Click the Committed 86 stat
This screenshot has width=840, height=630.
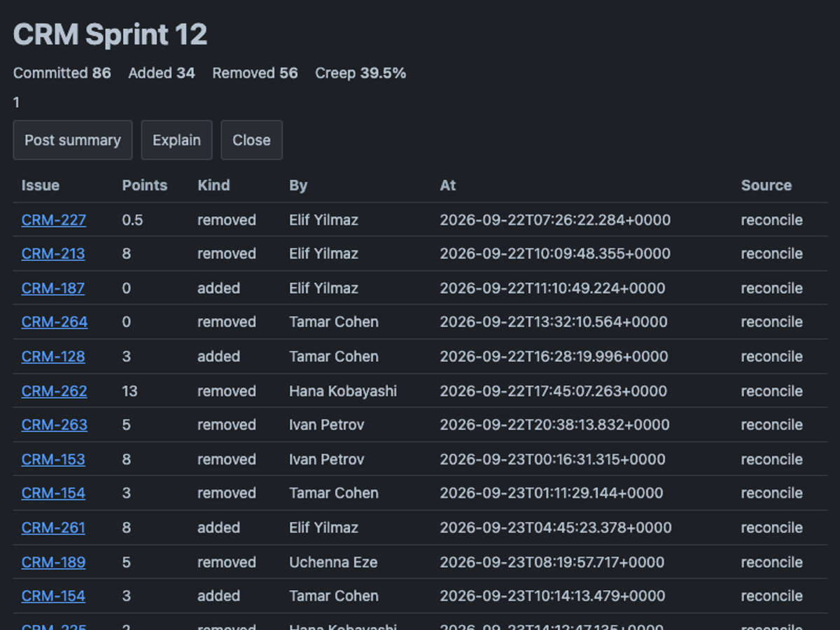pyautogui.click(x=62, y=73)
